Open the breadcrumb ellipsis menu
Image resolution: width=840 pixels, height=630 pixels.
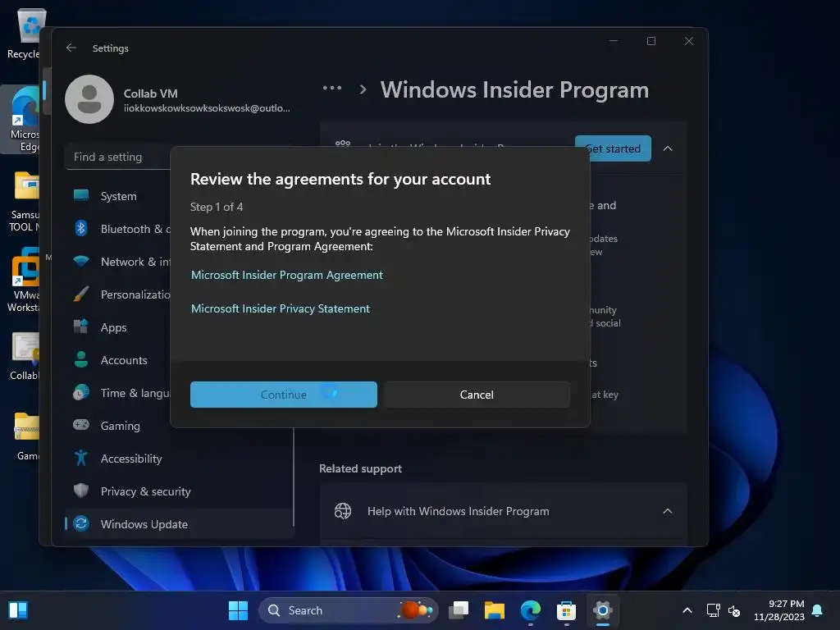point(332,88)
